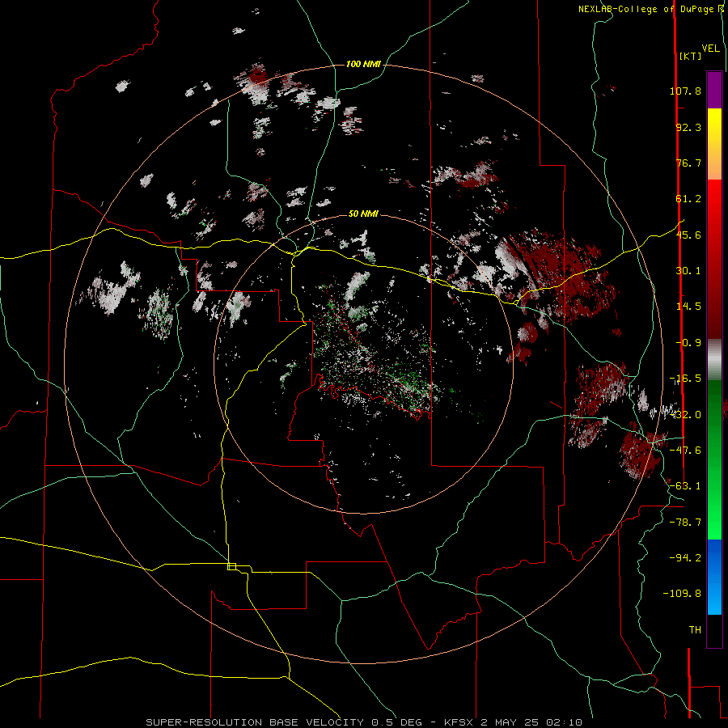728x728 pixels.
Task: Click the 61.2 scale value
Action: (688, 199)
